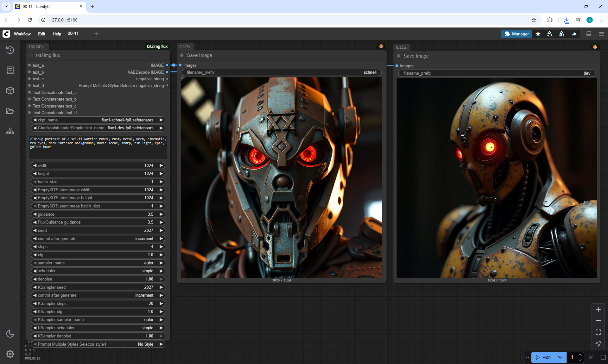The height and width of the screenshot is (364, 608).
Task: Open the node library sidebar icon
Action: point(10,70)
